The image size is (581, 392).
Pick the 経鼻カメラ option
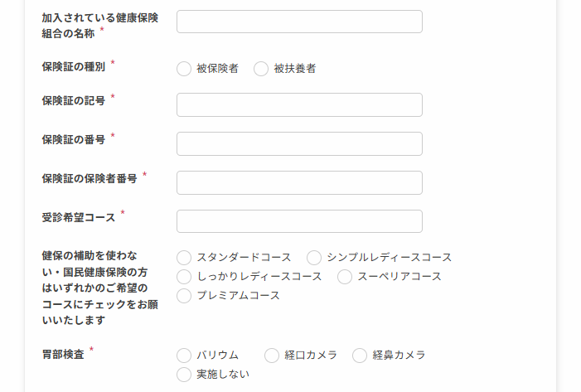click(360, 356)
